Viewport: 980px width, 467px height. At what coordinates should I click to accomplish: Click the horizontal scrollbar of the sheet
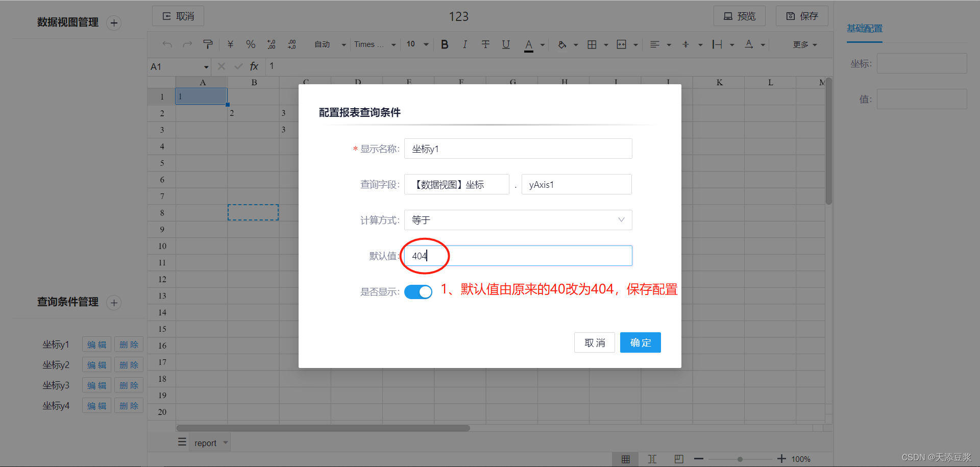pyautogui.click(x=323, y=428)
